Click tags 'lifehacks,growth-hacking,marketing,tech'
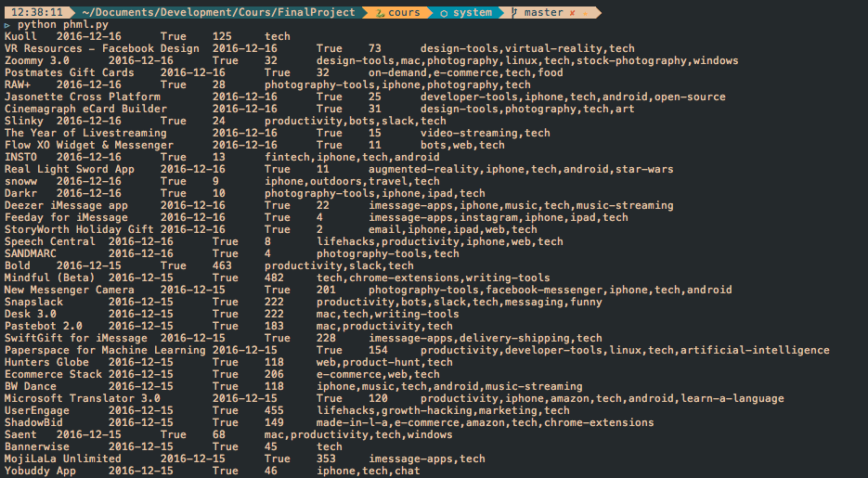The width and height of the screenshot is (868, 478). tap(444, 411)
